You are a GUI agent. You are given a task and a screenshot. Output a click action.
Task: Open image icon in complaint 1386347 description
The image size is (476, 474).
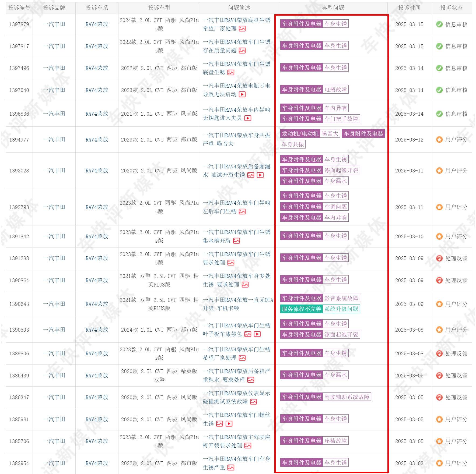pos(253,402)
